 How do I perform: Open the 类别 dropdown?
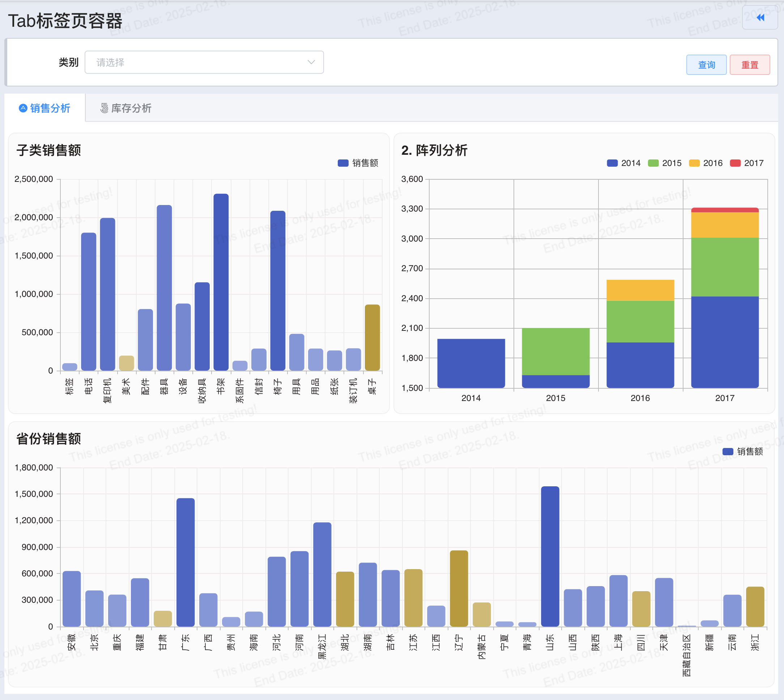point(204,62)
